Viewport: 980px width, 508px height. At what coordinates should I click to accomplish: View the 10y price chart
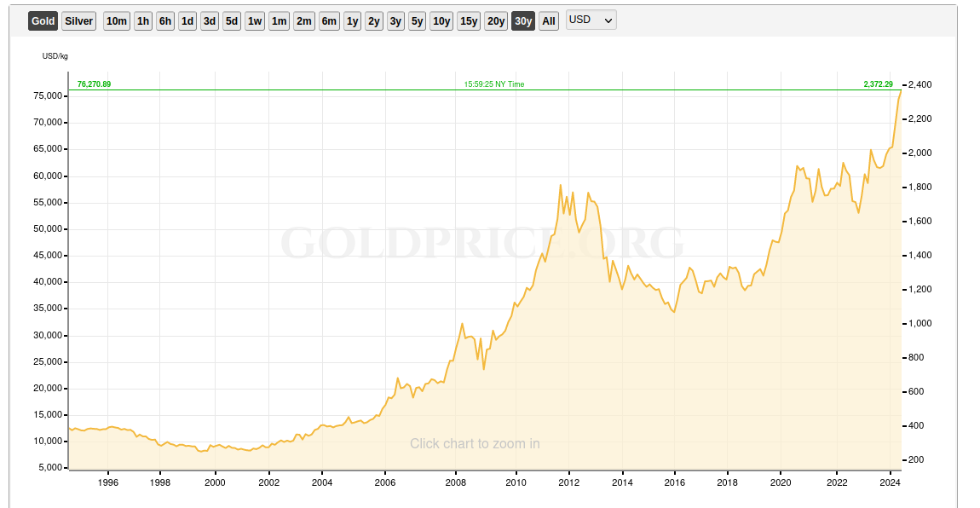441,21
